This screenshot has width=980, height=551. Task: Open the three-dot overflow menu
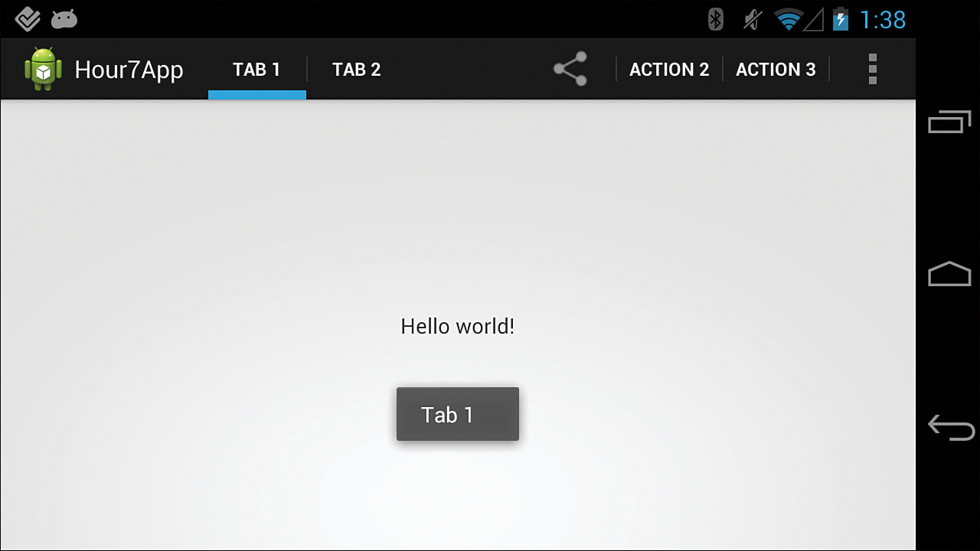click(x=872, y=69)
